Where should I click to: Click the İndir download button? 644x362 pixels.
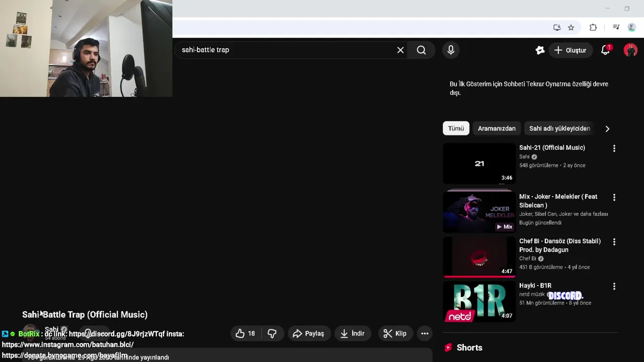353,333
